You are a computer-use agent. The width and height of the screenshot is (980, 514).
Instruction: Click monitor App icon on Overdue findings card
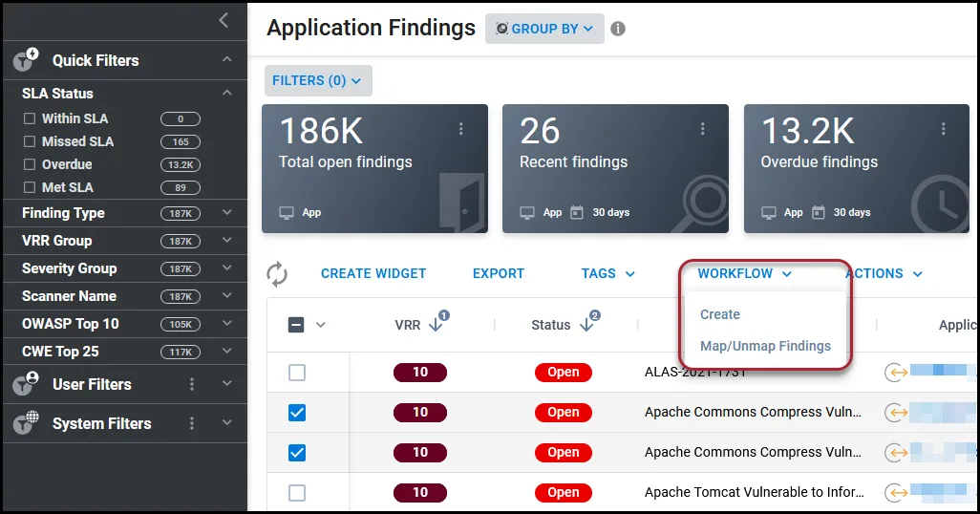(x=769, y=213)
